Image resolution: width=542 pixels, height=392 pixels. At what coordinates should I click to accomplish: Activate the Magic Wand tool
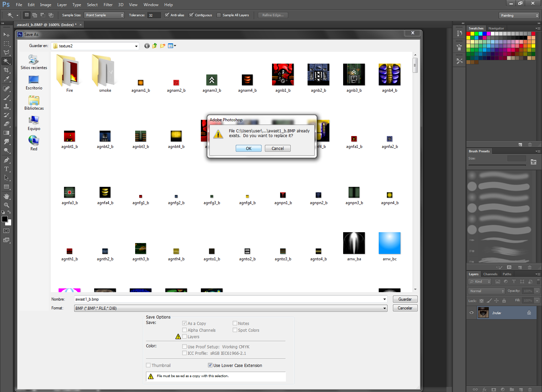[x=6, y=61]
